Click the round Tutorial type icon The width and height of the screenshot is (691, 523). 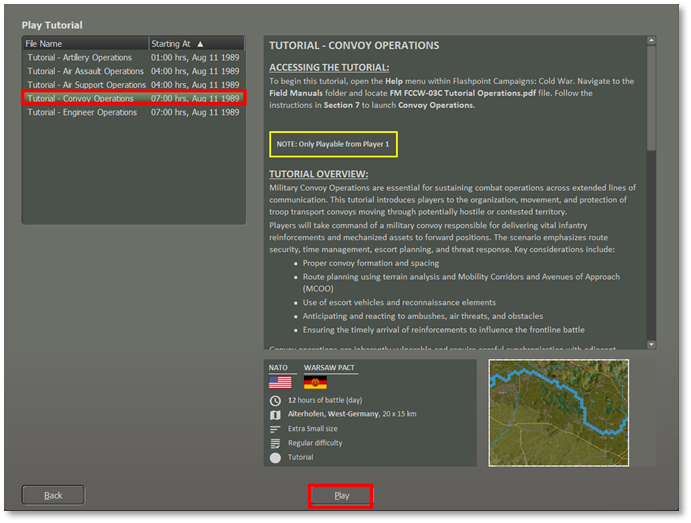(x=275, y=458)
